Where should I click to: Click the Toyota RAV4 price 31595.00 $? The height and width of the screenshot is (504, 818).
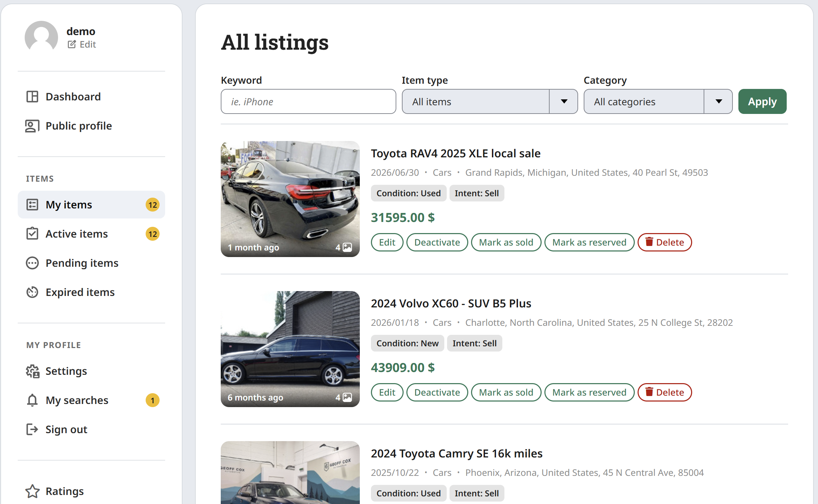[x=403, y=217]
